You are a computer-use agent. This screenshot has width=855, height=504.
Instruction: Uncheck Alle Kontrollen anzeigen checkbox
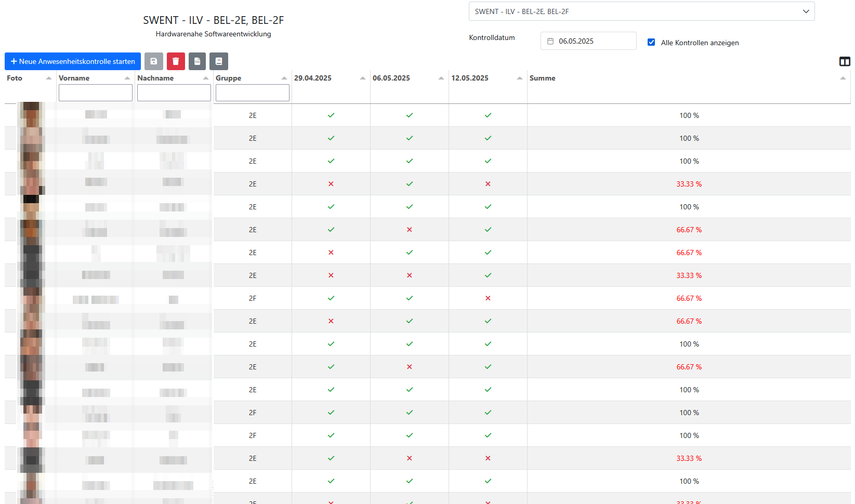(x=651, y=42)
